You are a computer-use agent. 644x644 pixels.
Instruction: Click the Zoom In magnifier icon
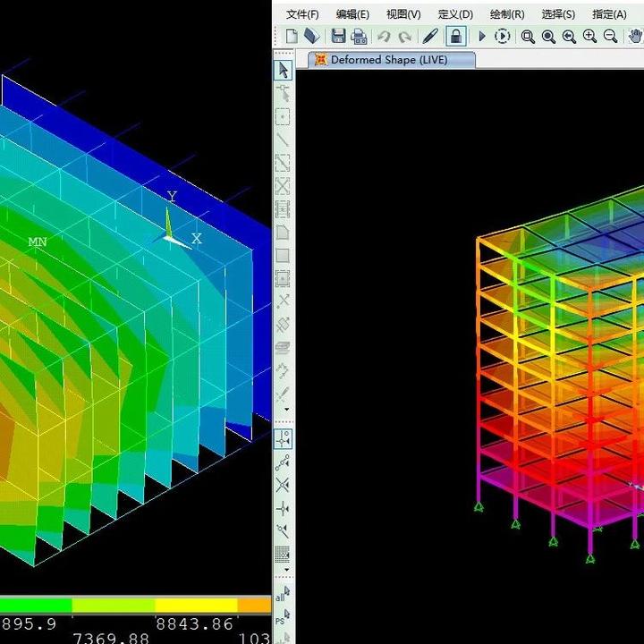click(x=589, y=36)
